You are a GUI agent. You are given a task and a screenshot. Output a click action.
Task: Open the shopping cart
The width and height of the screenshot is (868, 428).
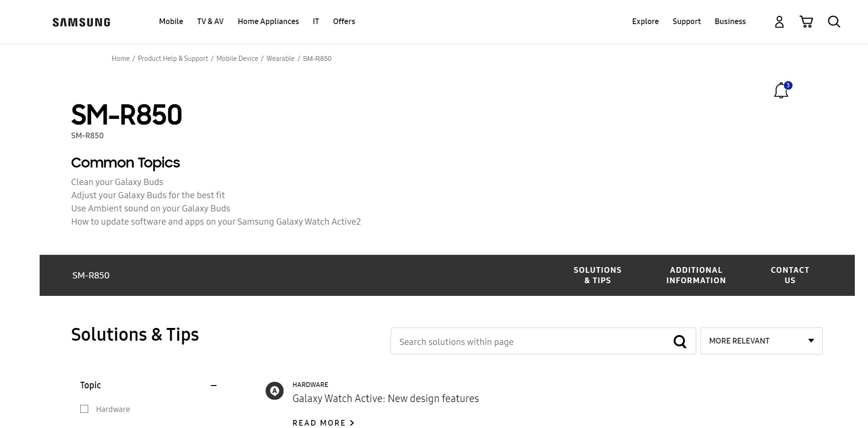pyautogui.click(x=806, y=22)
